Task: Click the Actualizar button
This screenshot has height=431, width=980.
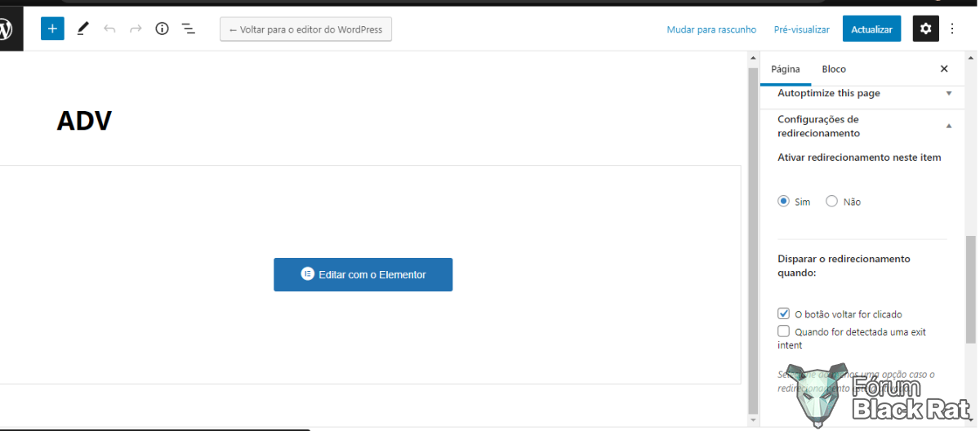Action: (x=871, y=29)
